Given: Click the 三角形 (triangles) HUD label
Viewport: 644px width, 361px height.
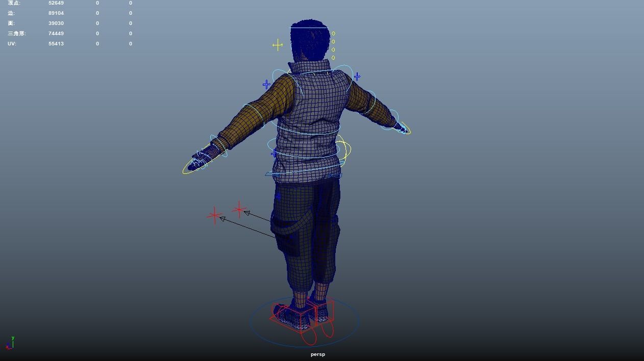Looking at the screenshot, I should pyautogui.click(x=17, y=34).
